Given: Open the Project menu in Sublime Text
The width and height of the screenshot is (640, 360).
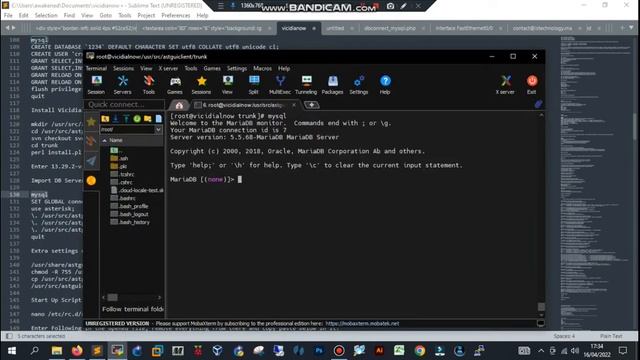Looking at the screenshot, I should click(x=146, y=15).
